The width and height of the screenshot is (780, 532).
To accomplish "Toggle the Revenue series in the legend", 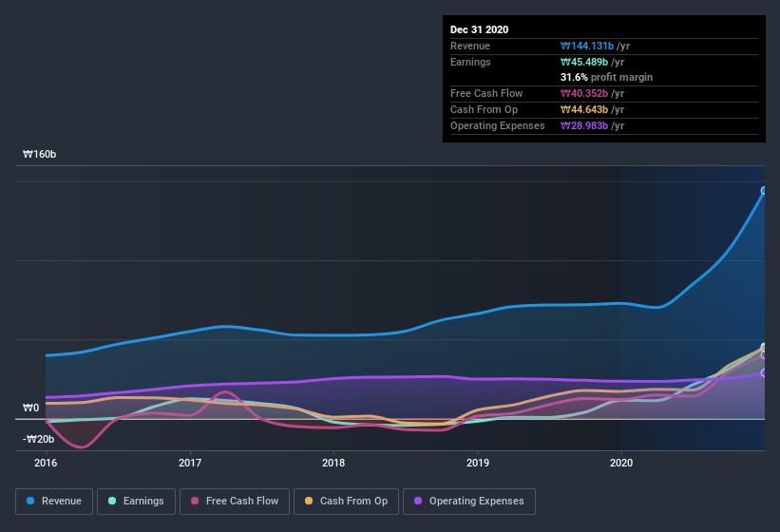I will pyautogui.click(x=61, y=501).
